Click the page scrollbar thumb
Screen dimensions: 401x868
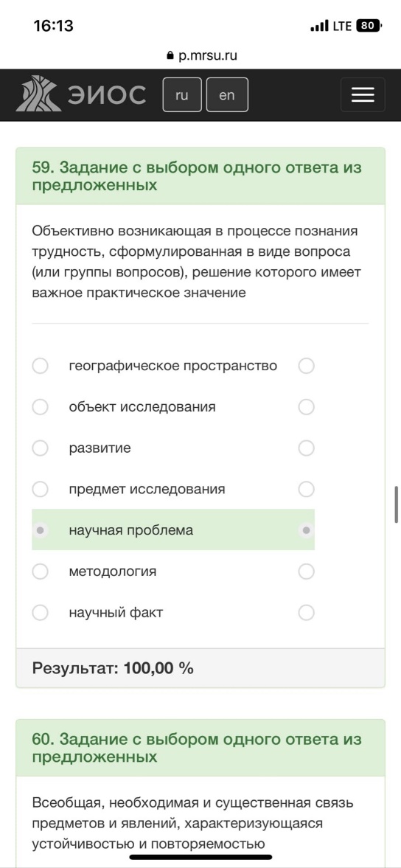coord(397,504)
